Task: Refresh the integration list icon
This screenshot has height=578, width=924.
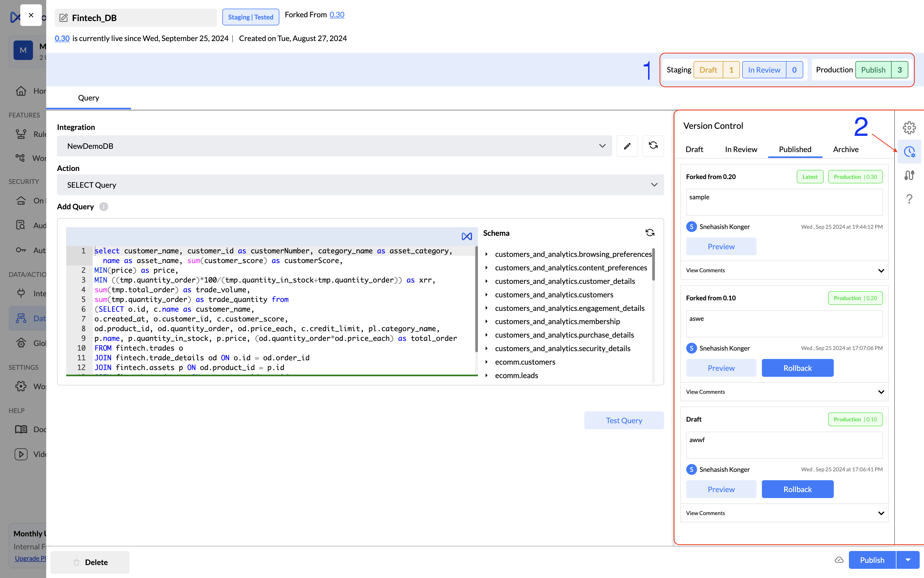Action: click(653, 146)
